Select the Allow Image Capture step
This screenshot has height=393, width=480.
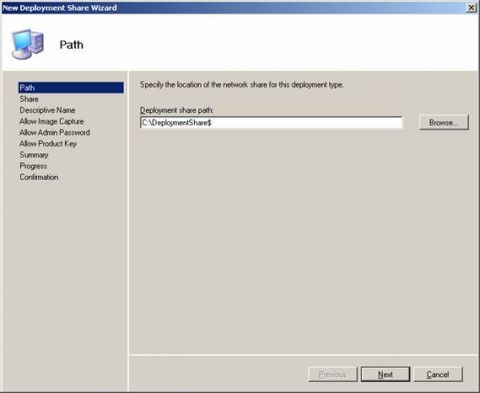(x=52, y=121)
